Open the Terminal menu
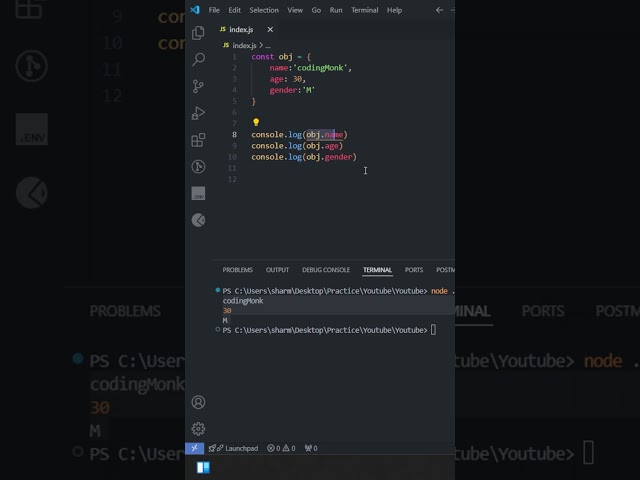This screenshot has height=480, width=640. coord(364,10)
